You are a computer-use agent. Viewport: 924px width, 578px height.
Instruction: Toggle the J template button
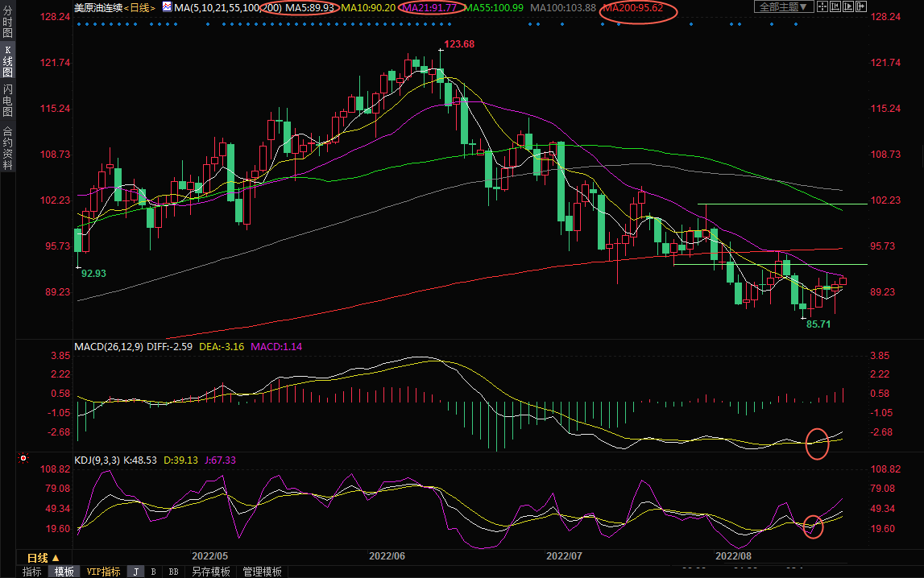pos(135,572)
